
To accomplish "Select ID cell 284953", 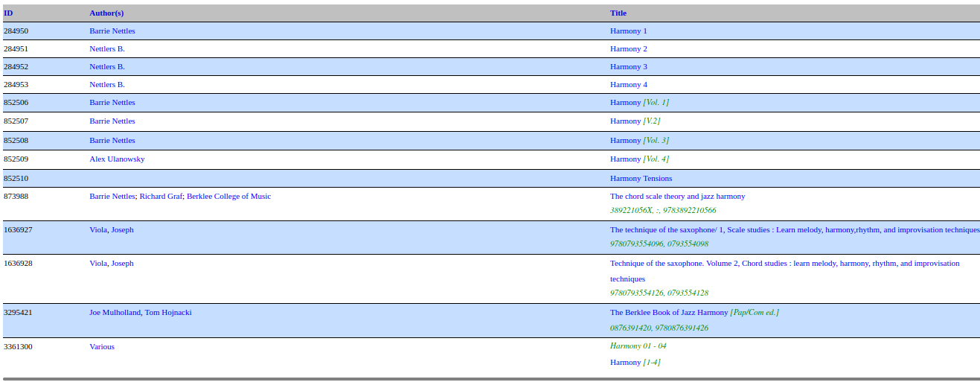I will click(x=16, y=84).
